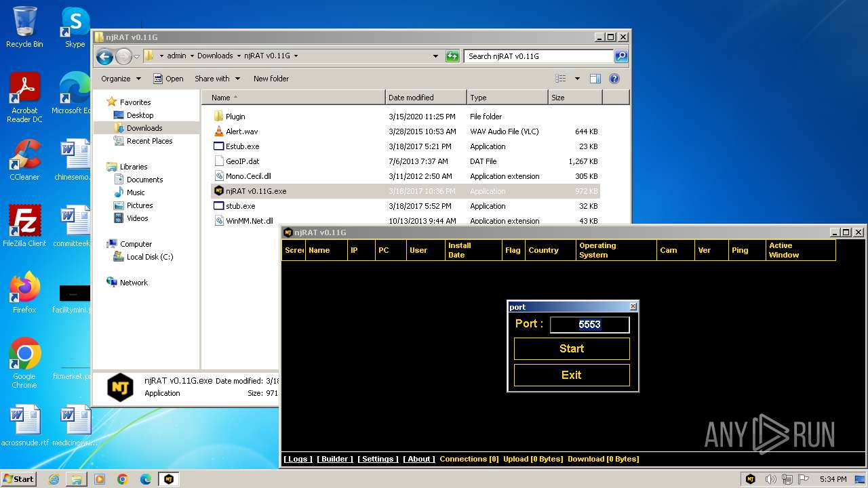Launch FileZilla Client from desktop

point(24,226)
